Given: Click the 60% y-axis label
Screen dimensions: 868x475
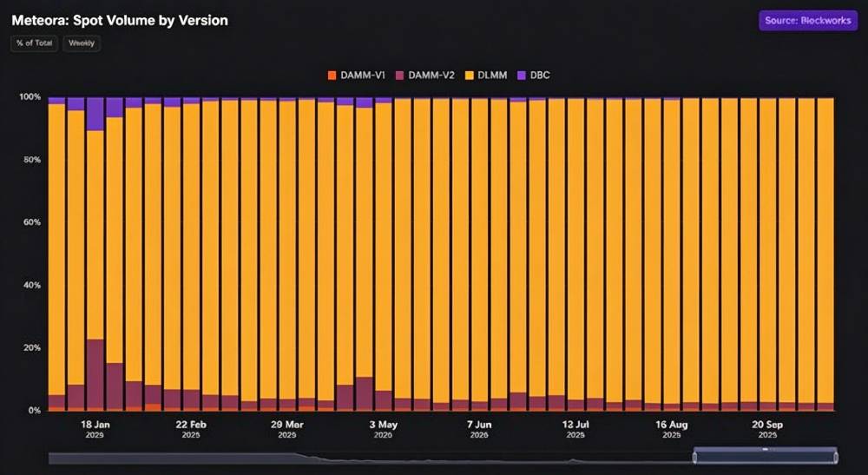Looking at the screenshot, I should pyautogui.click(x=32, y=222).
